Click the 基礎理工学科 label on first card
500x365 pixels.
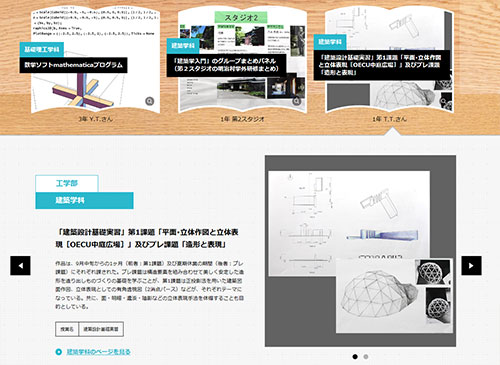point(42,49)
